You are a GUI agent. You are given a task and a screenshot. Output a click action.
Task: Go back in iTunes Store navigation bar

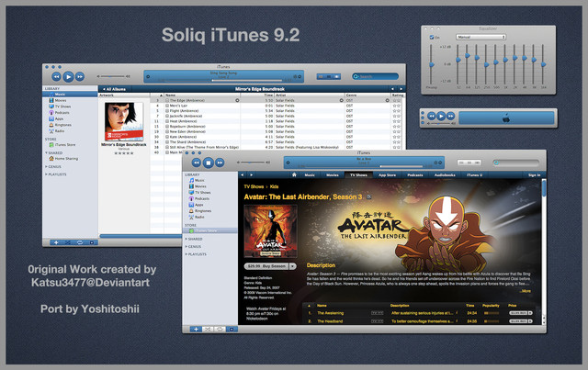tap(243, 175)
